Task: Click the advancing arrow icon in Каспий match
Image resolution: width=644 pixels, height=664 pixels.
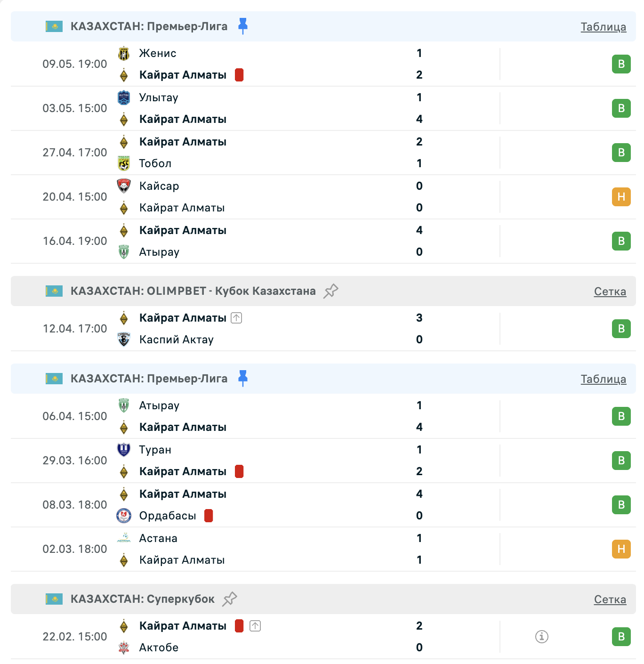Action: click(236, 318)
